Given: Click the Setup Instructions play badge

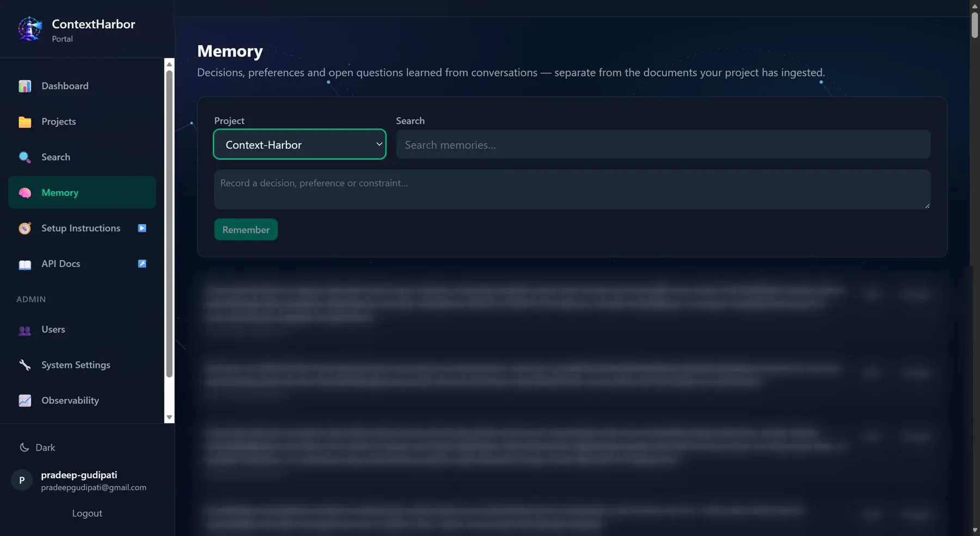Looking at the screenshot, I should [142, 228].
